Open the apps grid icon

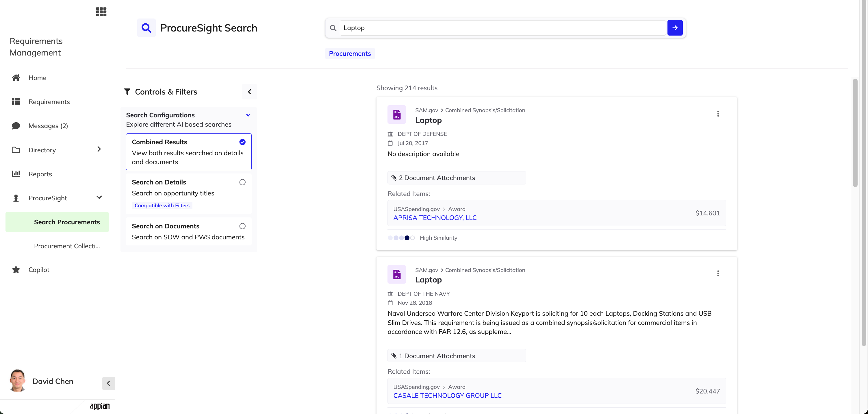tap(101, 12)
